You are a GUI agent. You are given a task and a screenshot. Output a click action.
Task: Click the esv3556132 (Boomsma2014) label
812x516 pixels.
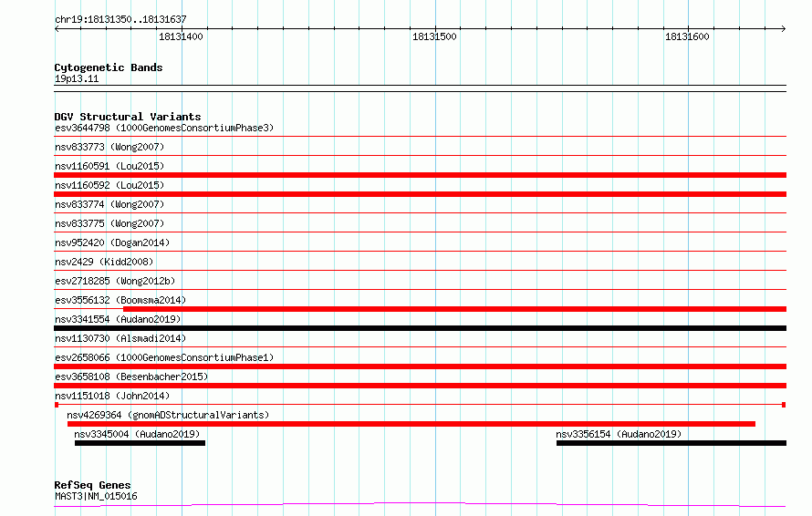[x=120, y=300]
